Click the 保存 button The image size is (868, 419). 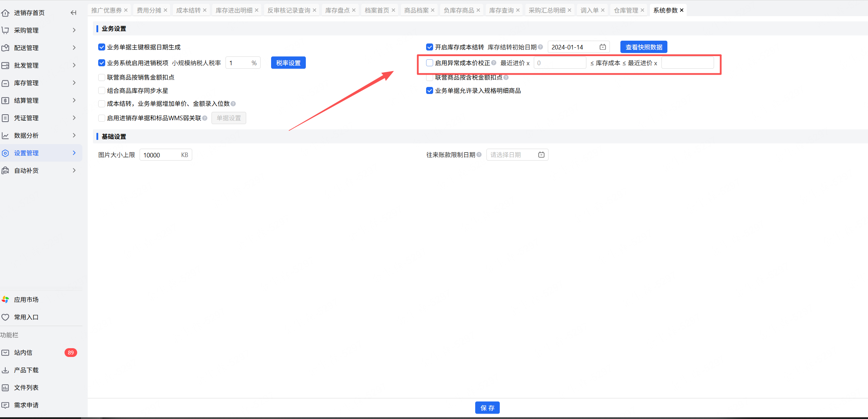(x=487, y=407)
